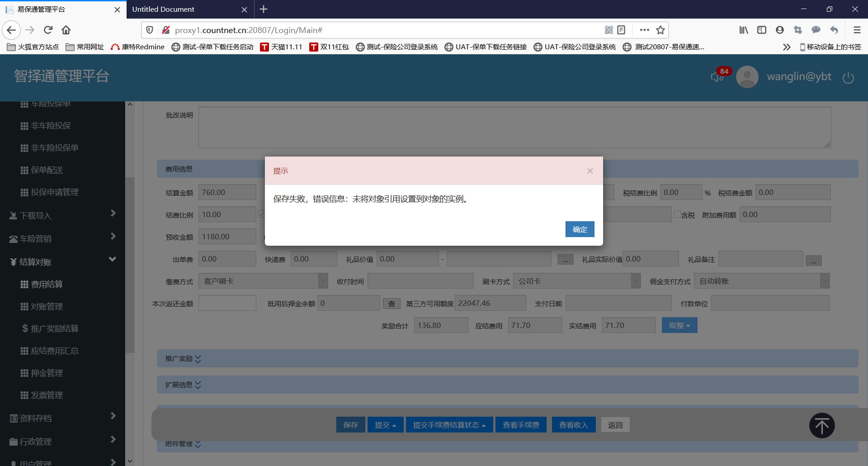
Task: Expand the 下载导入 sidebar menu
Action: click(62, 215)
